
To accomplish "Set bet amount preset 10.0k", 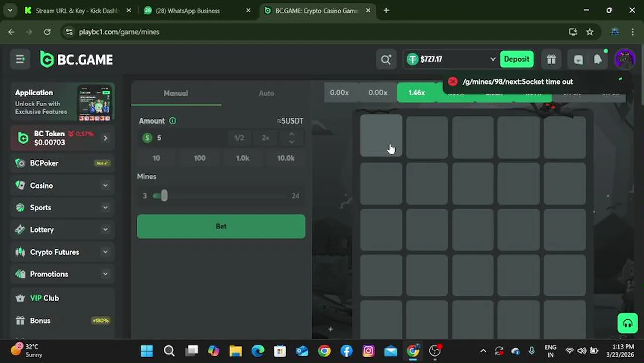I will pyautogui.click(x=286, y=158).
